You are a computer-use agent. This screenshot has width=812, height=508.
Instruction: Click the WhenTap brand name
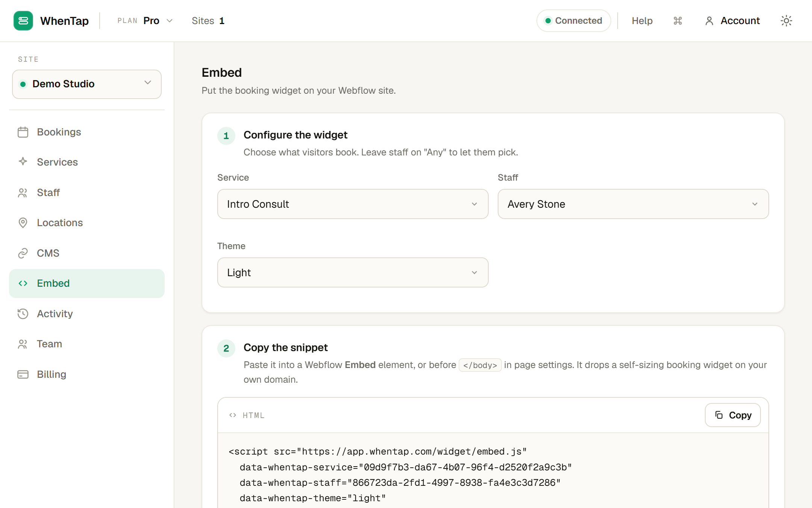(x=64, y=21)
